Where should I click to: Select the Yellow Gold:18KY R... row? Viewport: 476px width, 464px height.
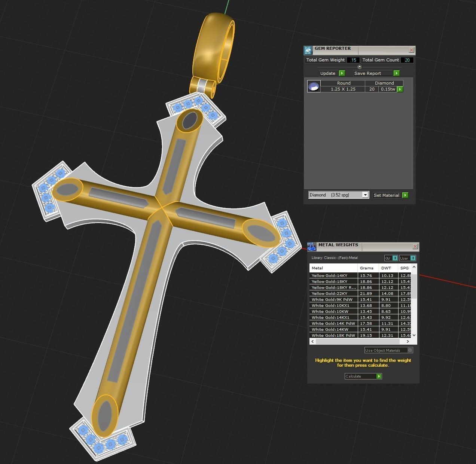(360, 287)
